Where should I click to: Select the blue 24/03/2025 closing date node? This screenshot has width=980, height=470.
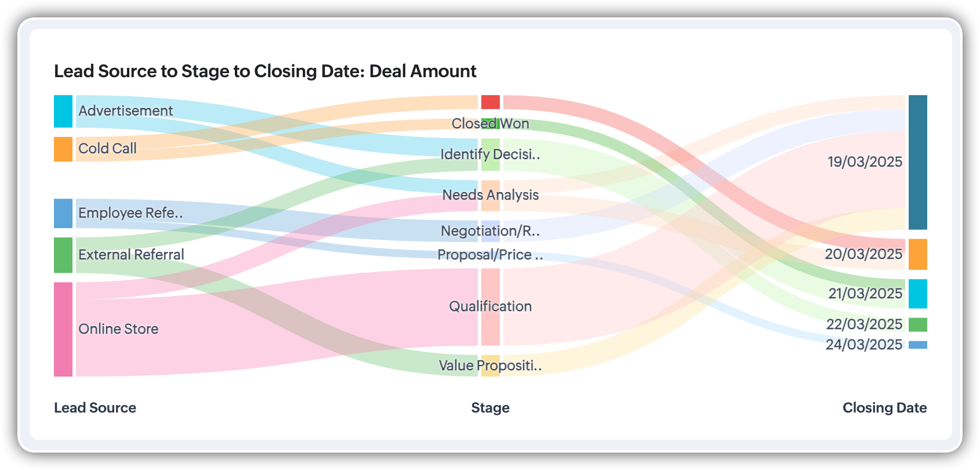click(917, 345)
